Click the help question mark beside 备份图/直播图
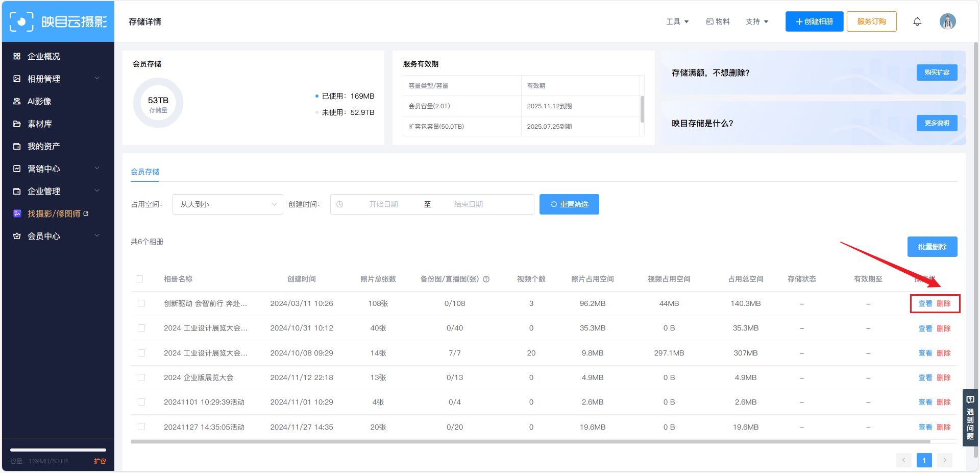Screen dimensions: 980x473 click(486, 279)
